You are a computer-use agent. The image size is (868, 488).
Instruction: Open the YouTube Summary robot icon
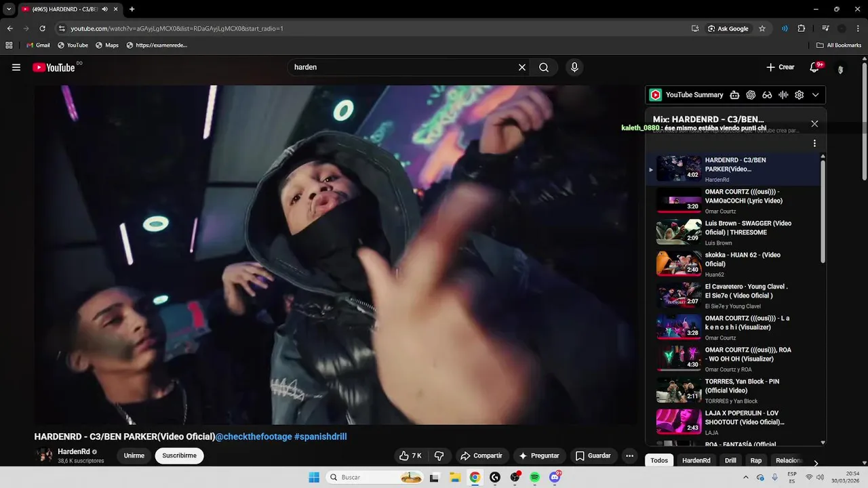(x=734, y=95)
